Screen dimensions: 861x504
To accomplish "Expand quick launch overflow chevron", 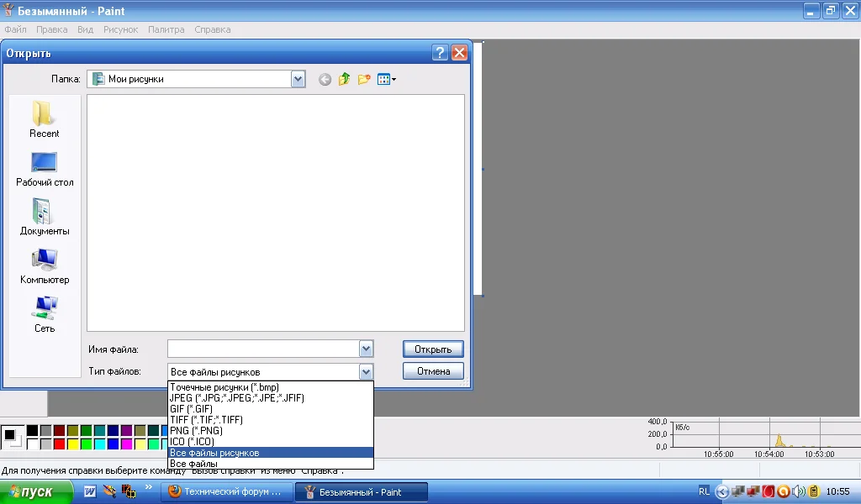I will click(x=148, y=487).
